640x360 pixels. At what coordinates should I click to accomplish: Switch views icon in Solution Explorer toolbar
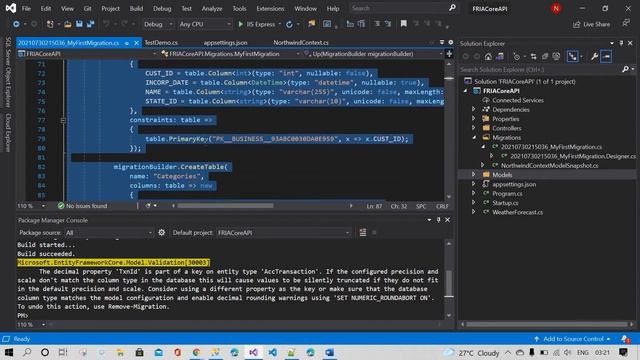point(500,56)
